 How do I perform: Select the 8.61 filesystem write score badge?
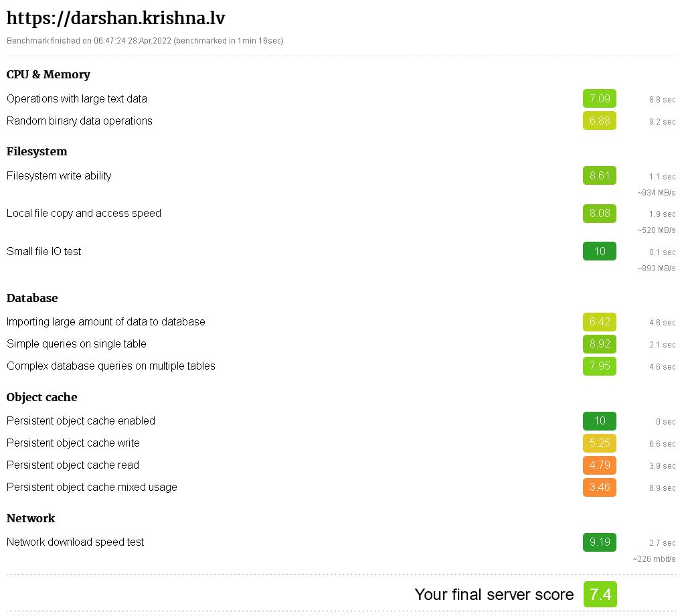pyautogui.click(x=600, y=175)
